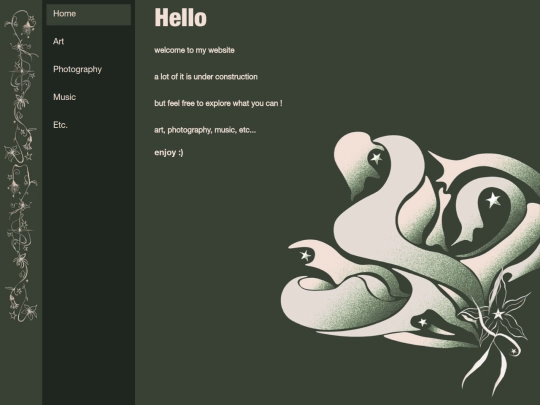This screenshot has width=540, height=405.
Task: Click 'art, photography, music, etc...' line
Action: click(x=205, y=130)
